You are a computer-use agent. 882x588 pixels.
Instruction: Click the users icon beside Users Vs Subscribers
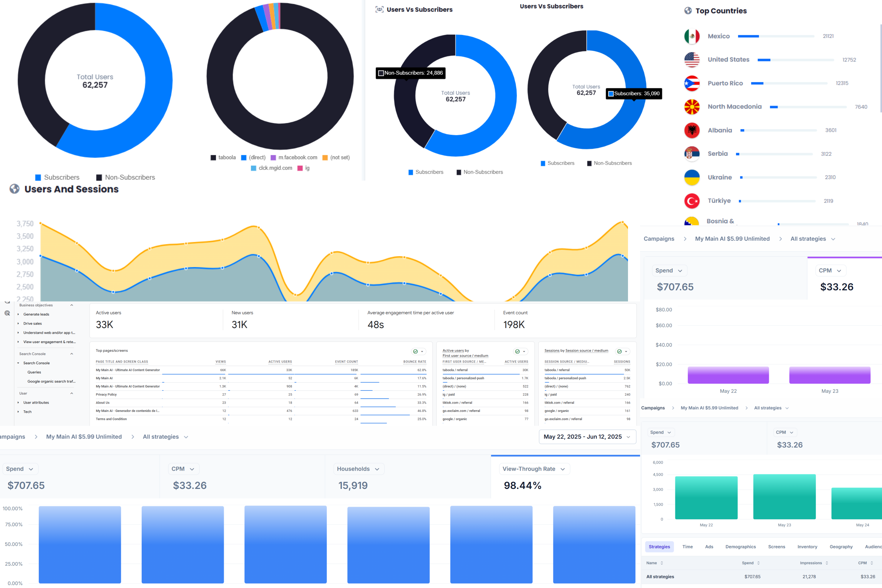pos(379,9)
